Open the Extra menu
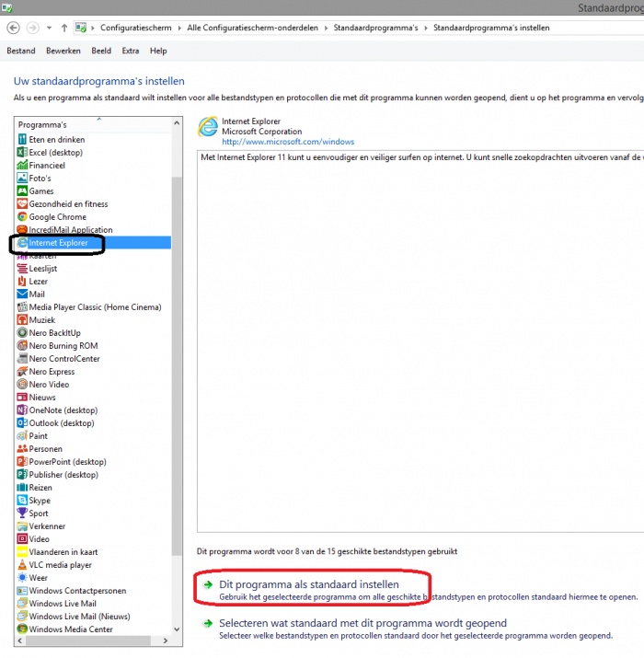The image size is (644, 658). click(x=131, y=51)
